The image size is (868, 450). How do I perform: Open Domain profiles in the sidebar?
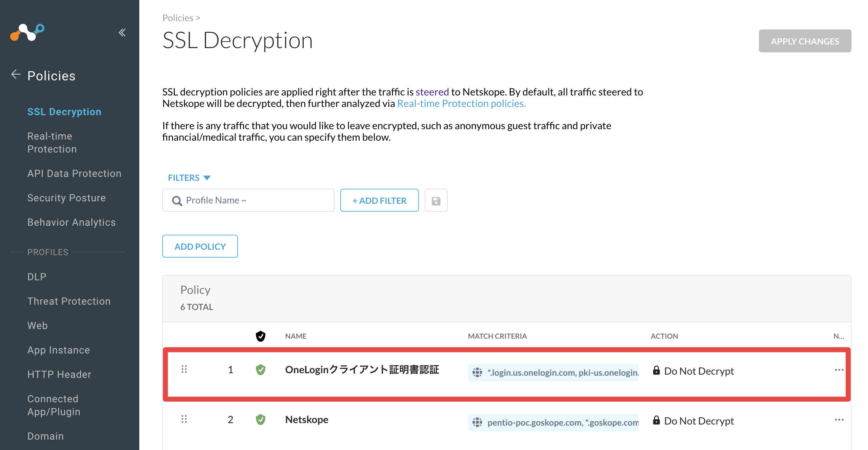pos(46,436)
